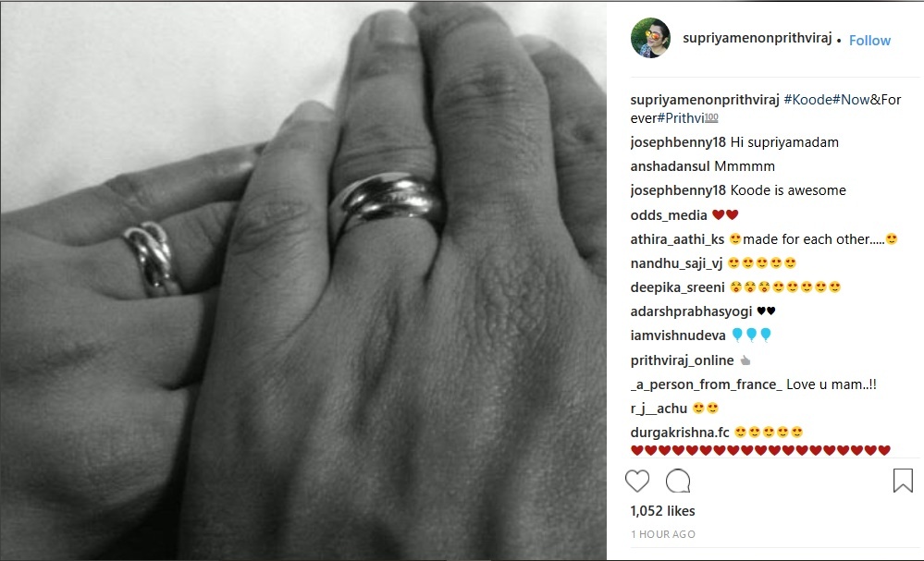This screenshot has height=561, width=924.
Task: Open the comment speech bubble icon
Action: [678, 481]
